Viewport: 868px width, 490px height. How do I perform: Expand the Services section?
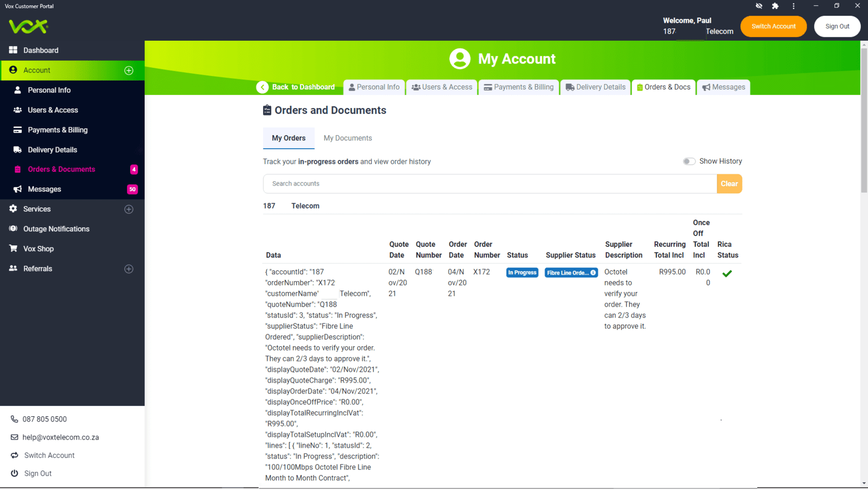(129, 208)
